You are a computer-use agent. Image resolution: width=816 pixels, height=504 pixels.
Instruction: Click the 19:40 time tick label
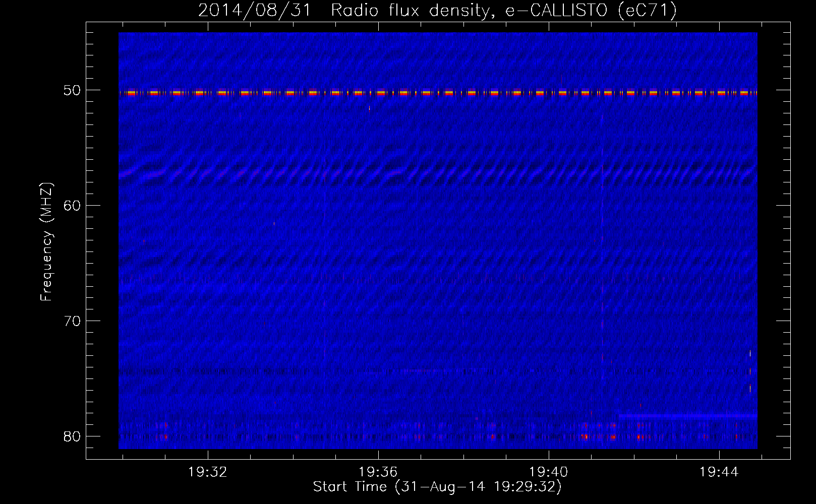[x=548, y=472]
